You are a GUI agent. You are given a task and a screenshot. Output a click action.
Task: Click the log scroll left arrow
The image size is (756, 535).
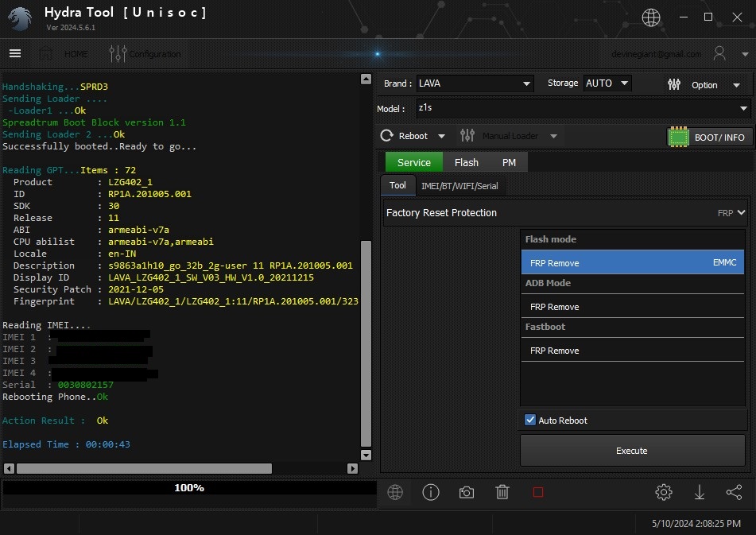[x=9, y=468]
